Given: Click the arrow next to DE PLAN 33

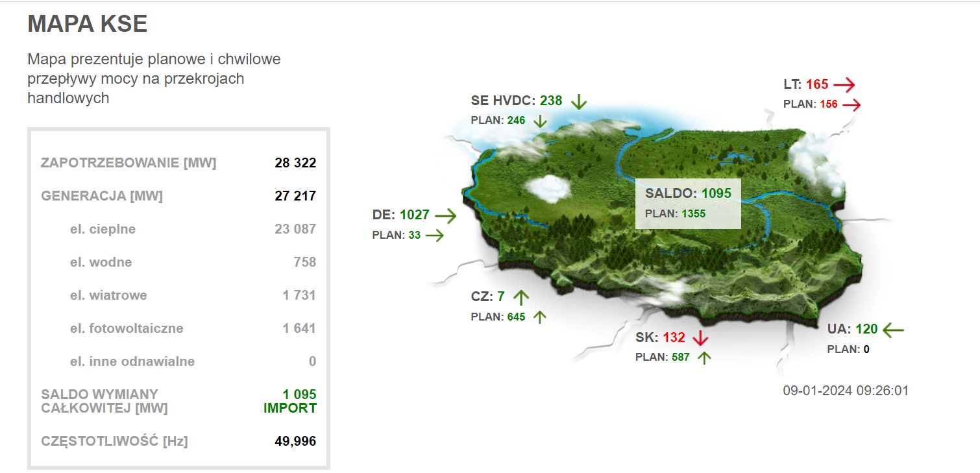Looking at the screenshot, I should click(x=435, y=236).
